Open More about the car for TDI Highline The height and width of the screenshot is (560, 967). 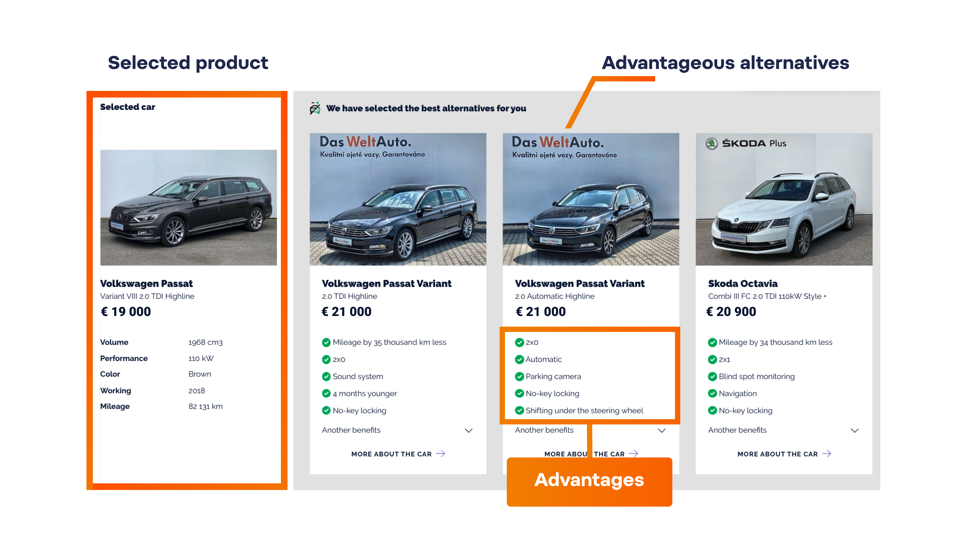(x=398, y=454)
